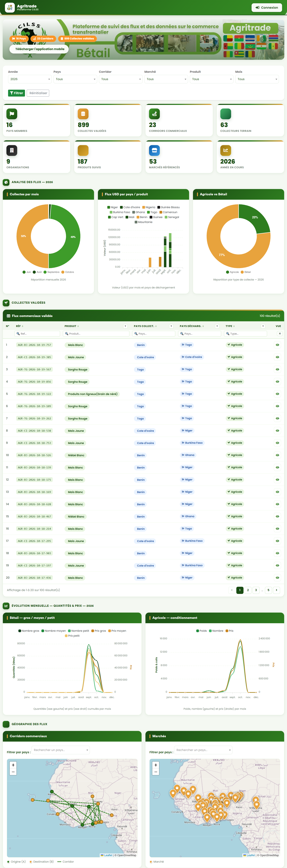This screenshot has width=287, height=868.
Task: Click the seedling icon beside Collectes Validées heading
Action: 6,303
